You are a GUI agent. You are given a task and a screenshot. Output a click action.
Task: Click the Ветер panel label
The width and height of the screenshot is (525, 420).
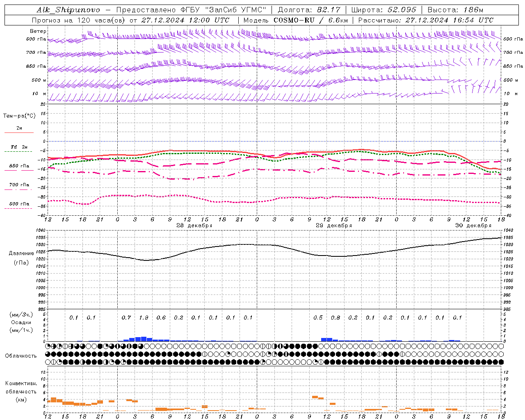[38, 31]
